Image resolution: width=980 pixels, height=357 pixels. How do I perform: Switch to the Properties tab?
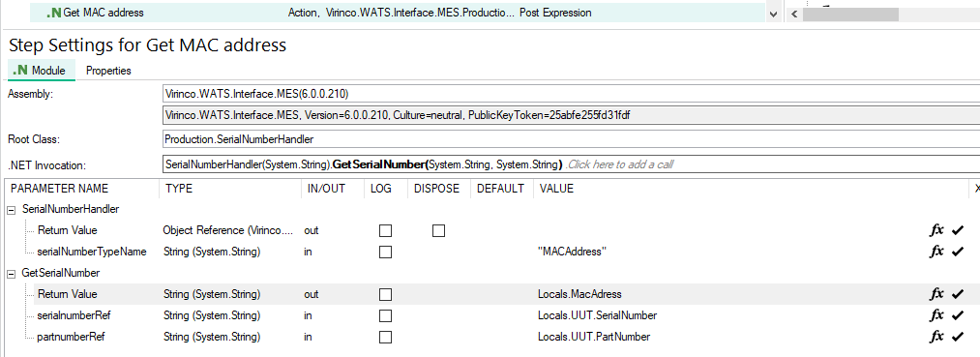click(108, 71)
